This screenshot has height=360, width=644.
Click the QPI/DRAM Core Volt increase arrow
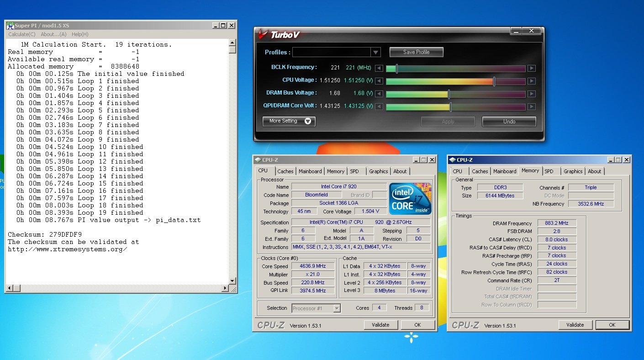pos(531,107)
